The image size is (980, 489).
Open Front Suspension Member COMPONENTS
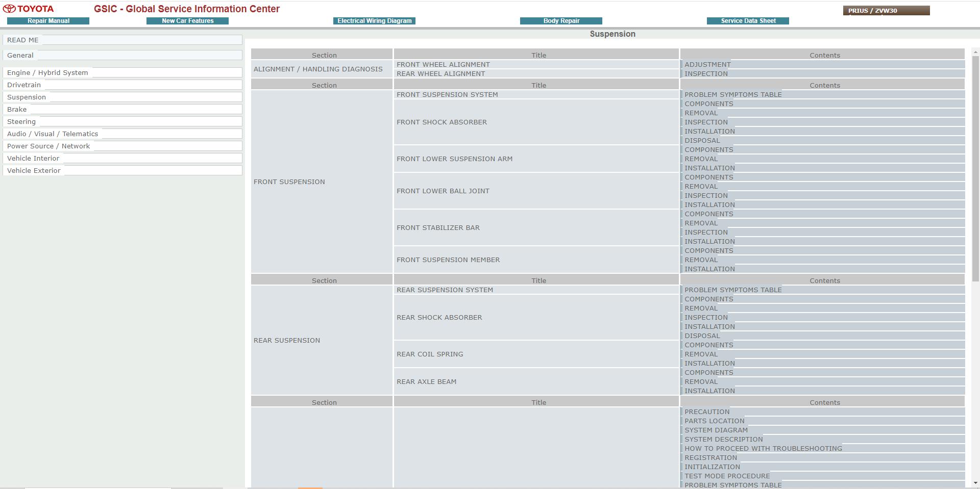point(708,250)
